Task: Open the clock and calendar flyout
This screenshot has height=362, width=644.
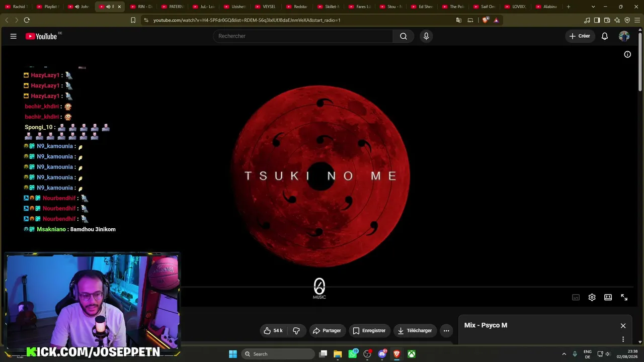Action: tap(628, 354)
